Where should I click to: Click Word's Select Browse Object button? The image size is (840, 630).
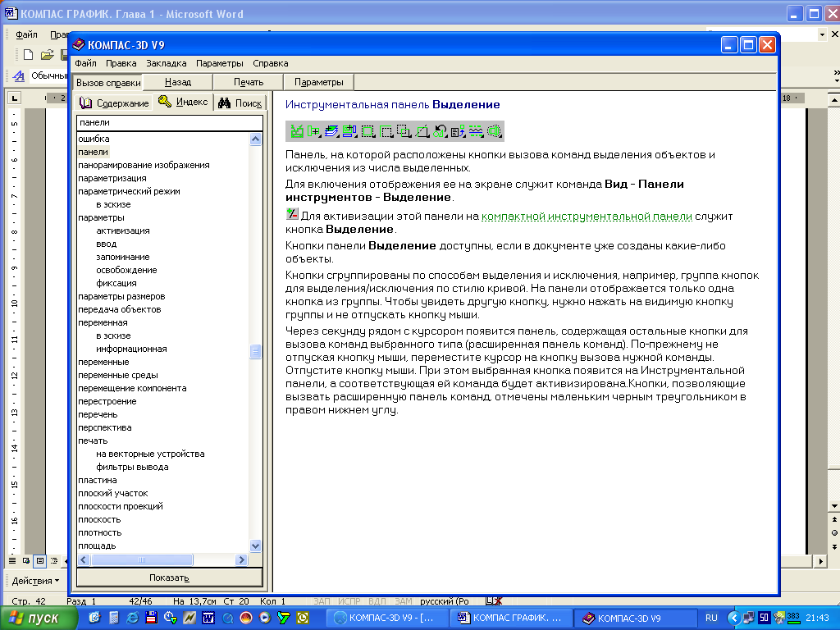tap(834, 533)
